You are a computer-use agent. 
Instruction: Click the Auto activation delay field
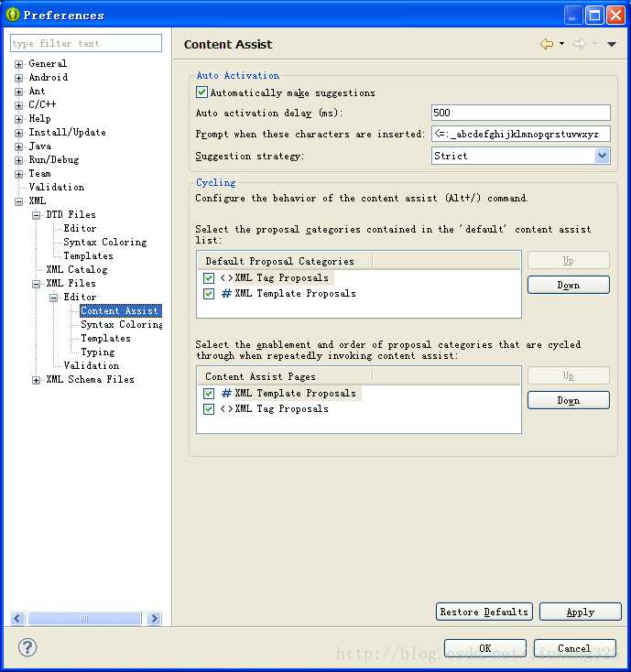click(x=521, y=113)
